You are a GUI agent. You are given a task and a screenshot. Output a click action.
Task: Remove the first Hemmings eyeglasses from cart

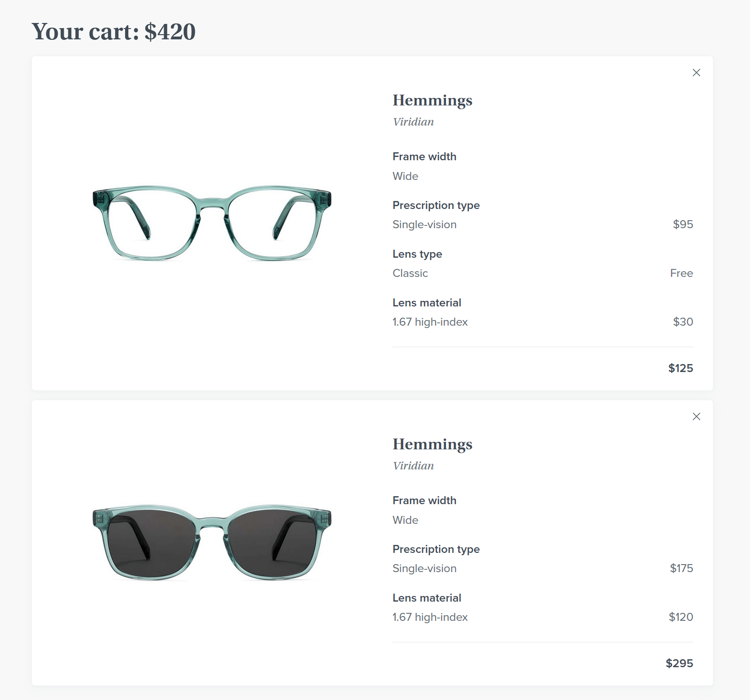[697, 73]
